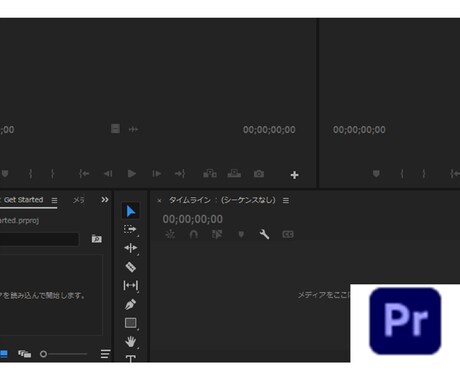Select the タイムライン (シーケンスなし) tab

pyautogui.click(x=222, y=200)
